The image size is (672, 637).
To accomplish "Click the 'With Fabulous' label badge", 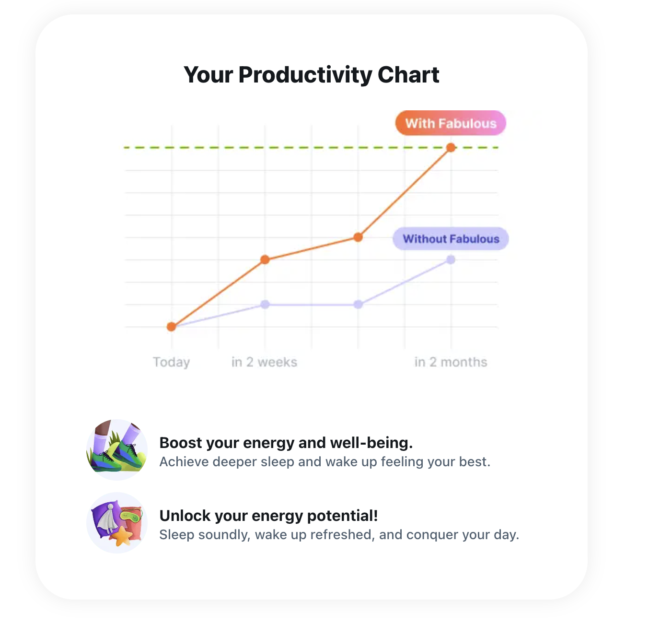I will tap(451, 123).
